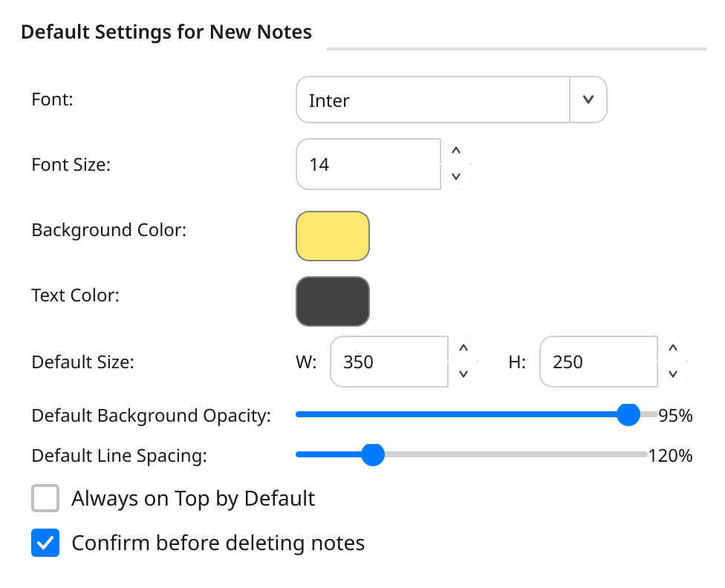Click the gray Line Spacing slider track
This screenshot has width=725, height=588.
click(516, 454)
